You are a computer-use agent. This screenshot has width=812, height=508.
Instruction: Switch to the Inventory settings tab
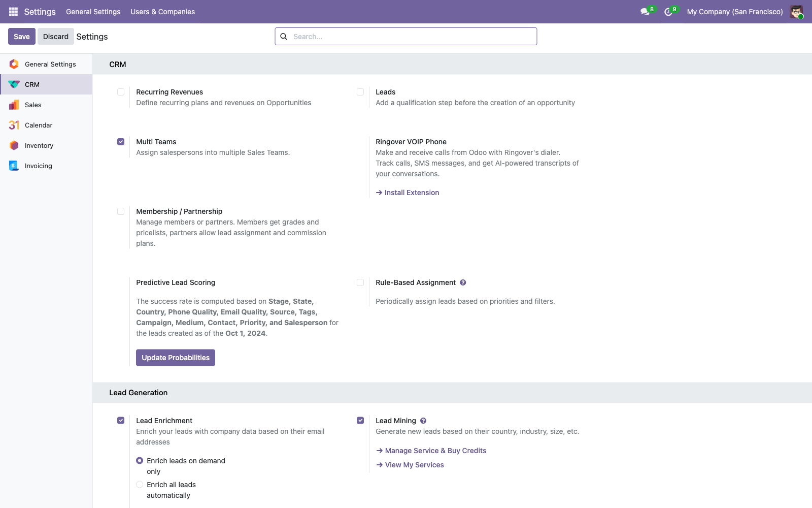[x=46, y=145]
